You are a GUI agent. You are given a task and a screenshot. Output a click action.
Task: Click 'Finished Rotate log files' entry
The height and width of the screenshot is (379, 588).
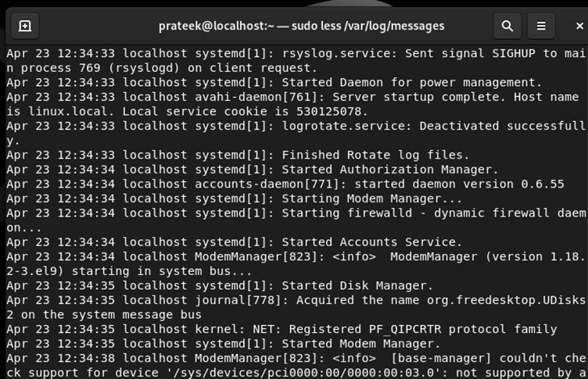tap(238, 156)
